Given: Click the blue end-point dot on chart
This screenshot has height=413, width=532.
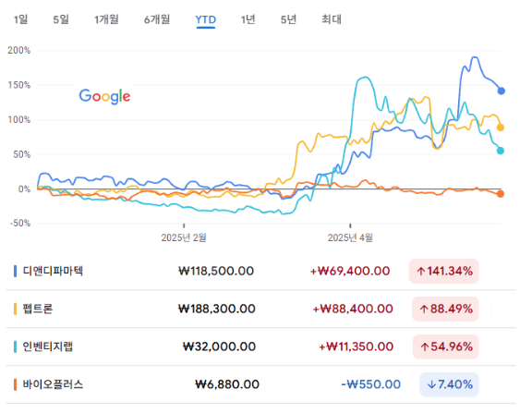Looking at the screenshot, I should 502,91.
